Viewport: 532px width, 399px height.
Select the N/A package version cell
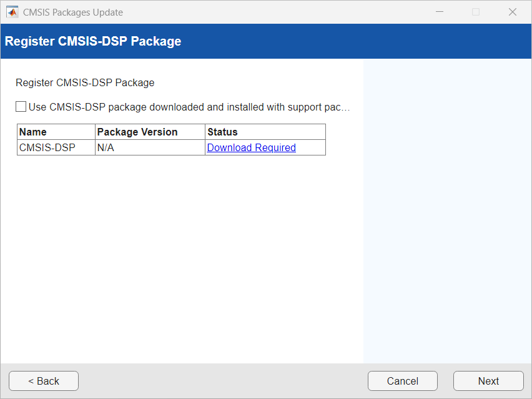point(150,147)
